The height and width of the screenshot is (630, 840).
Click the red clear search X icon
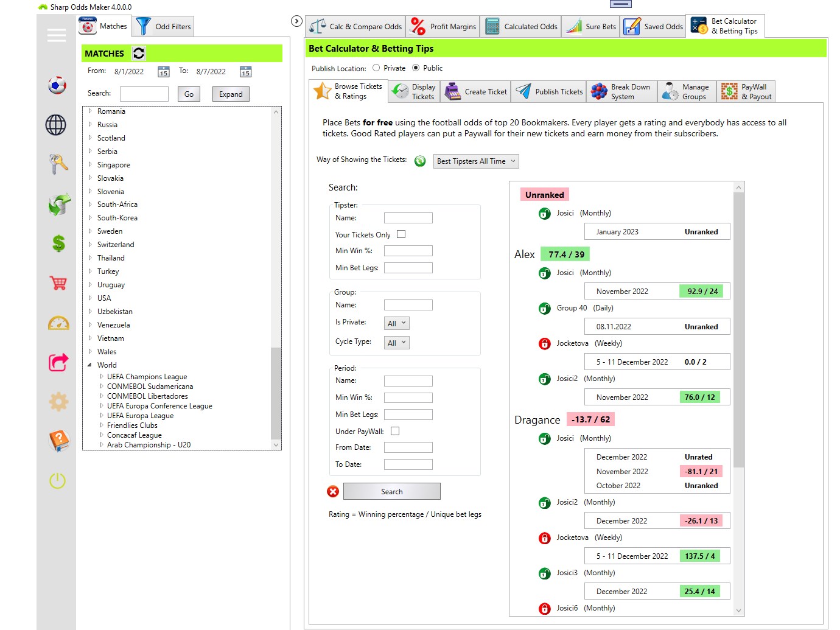[333, 491]
